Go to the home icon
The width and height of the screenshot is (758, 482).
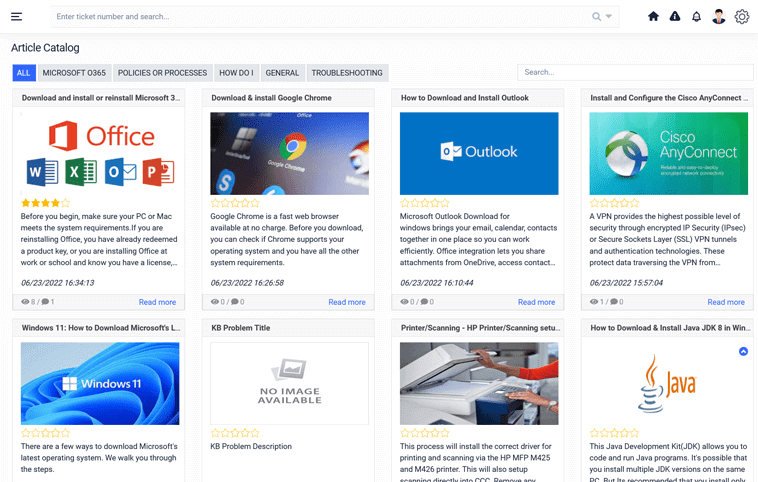[x=653, y=16]
